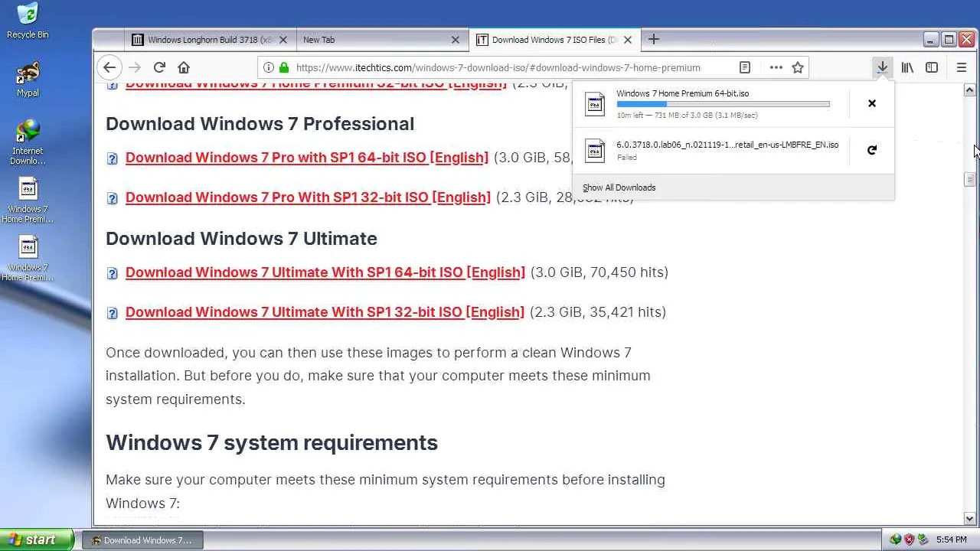Click the failed 6.0.3718.0 lab06 ISO filename
This screenshot has width=980, height=551.
pyautogui.click(x=727, y=145)
